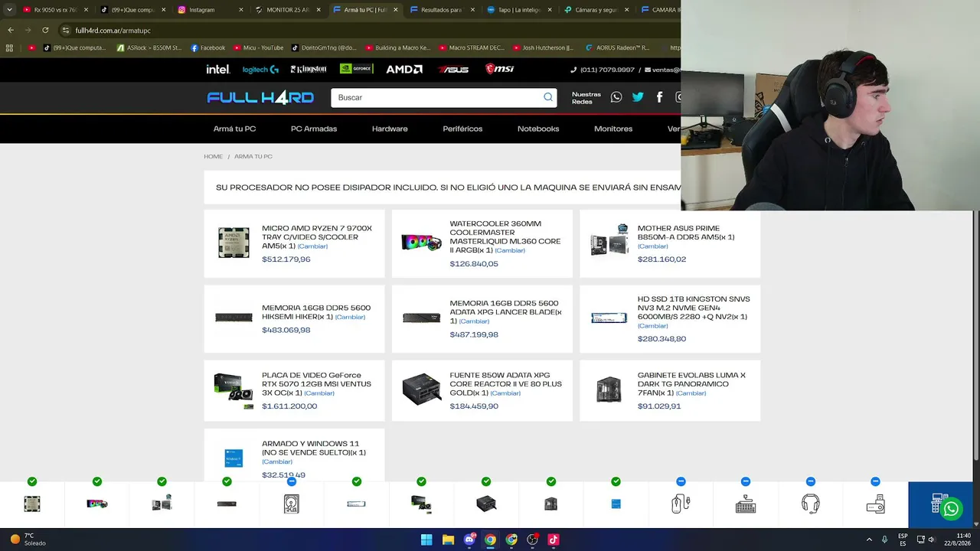Open the Micu - YouTube bookmark

point(256,47)
